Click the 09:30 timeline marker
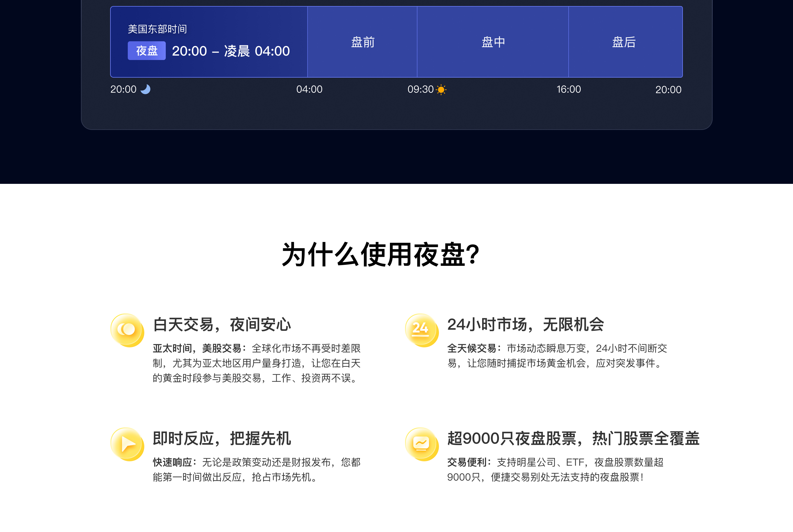 tap(421, 89)
